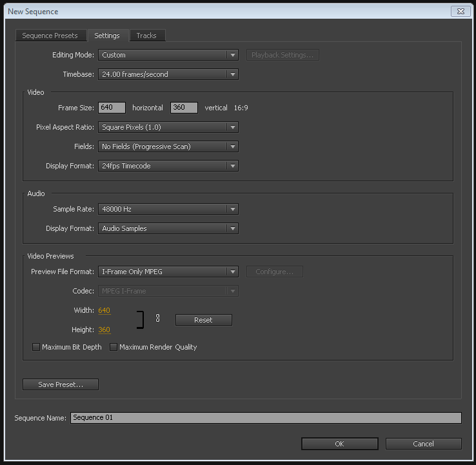This screenshot has height=465, width=476.
Task: Click the Reset button
Action: click(x=204, y=320)
